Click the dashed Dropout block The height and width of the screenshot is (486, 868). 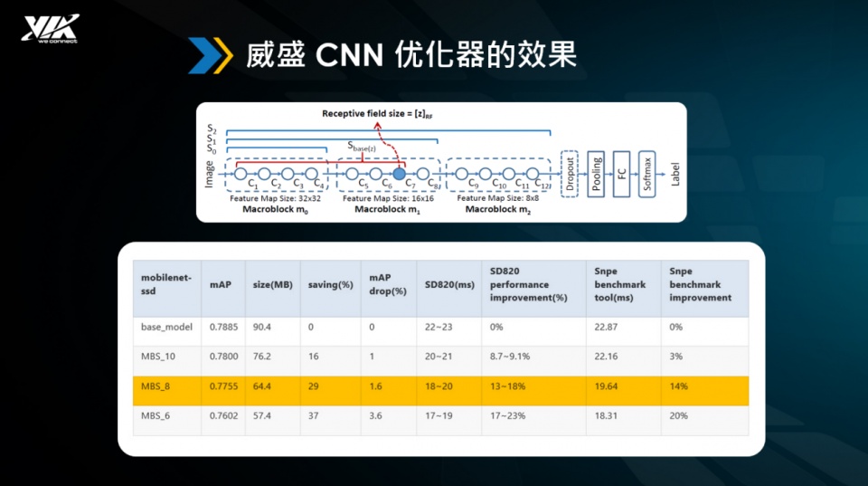point(569,174)
